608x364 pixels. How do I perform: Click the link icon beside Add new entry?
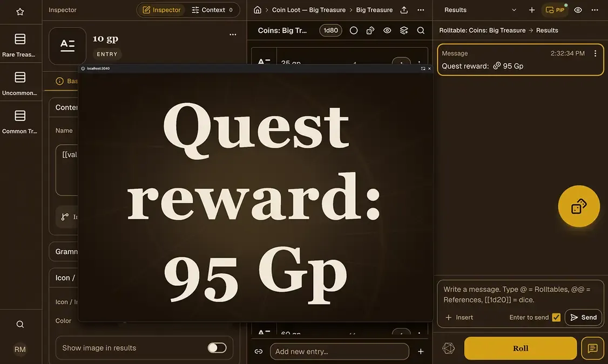[258, 352]
